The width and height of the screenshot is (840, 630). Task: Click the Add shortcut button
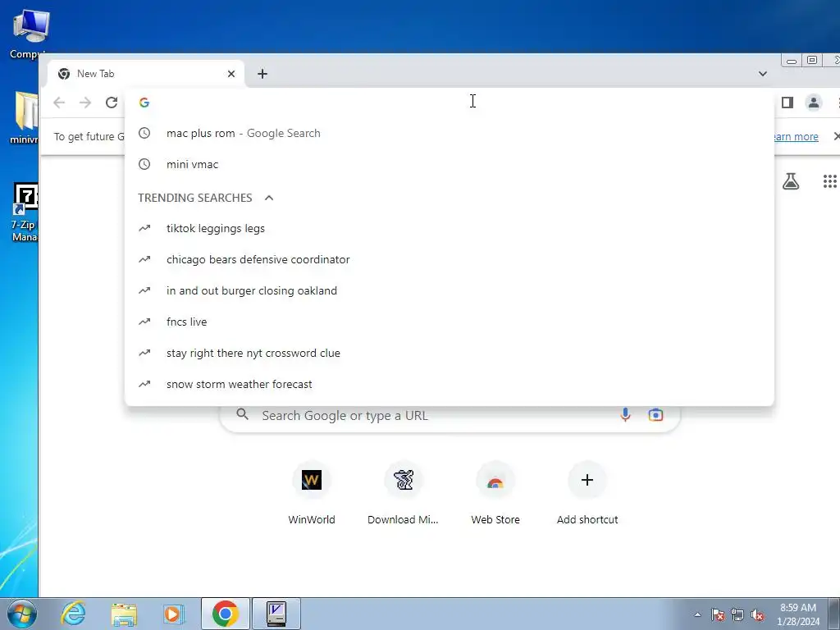click(587, 493)
